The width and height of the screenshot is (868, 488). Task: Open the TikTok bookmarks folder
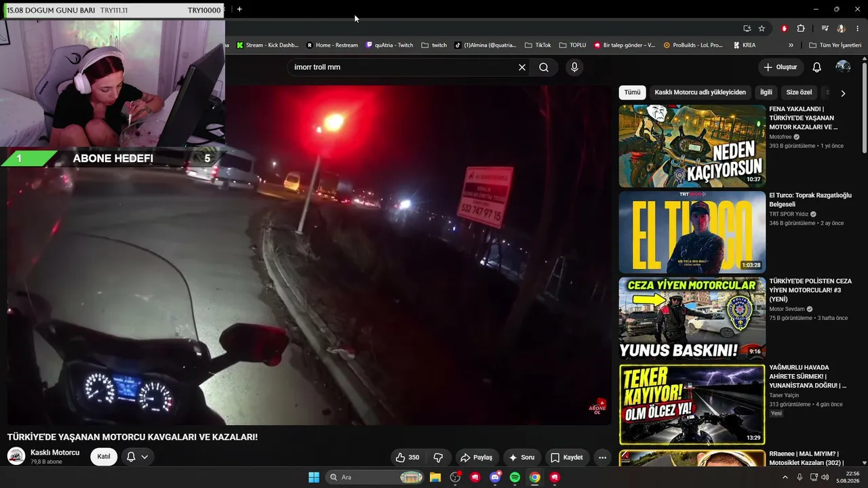pos(538,45)
